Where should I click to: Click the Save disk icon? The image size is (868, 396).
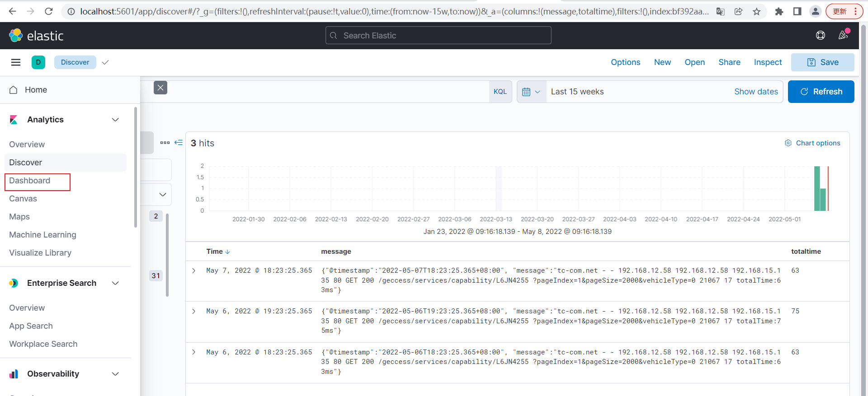pos(811,62)
